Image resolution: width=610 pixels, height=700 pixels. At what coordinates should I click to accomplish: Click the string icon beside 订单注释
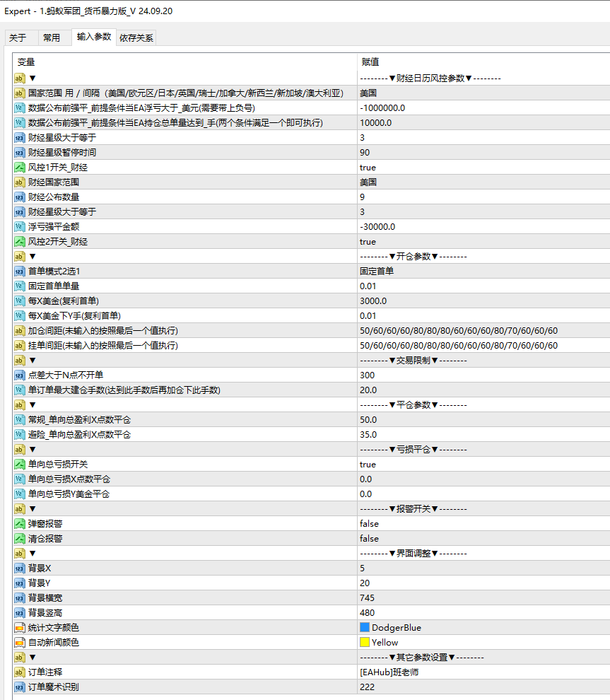coord(19,672)
